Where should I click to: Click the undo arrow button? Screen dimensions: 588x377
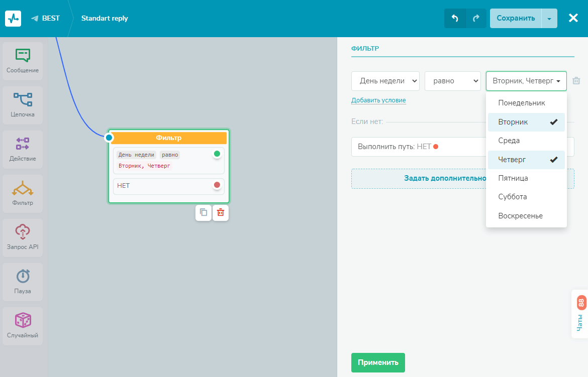[x=455, y=18]
